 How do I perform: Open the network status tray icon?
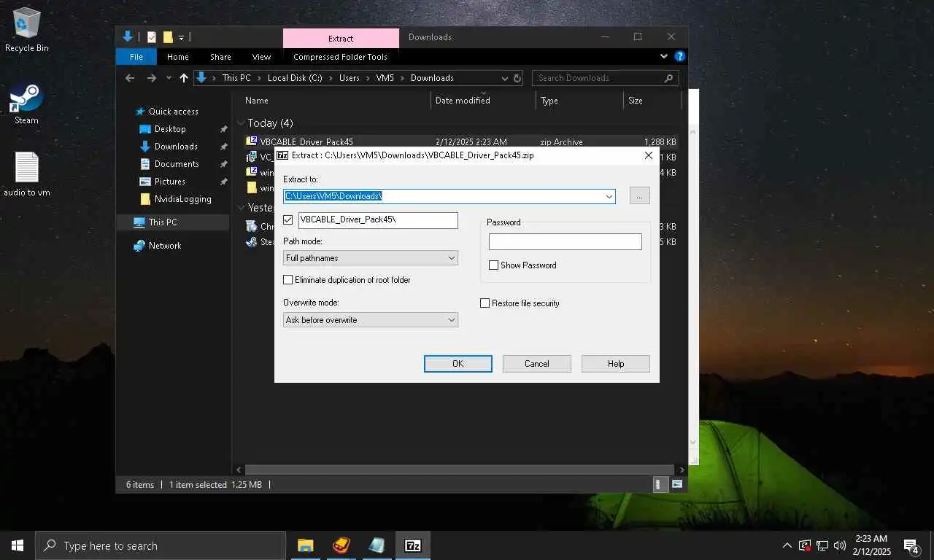click(x=822, y=545)
